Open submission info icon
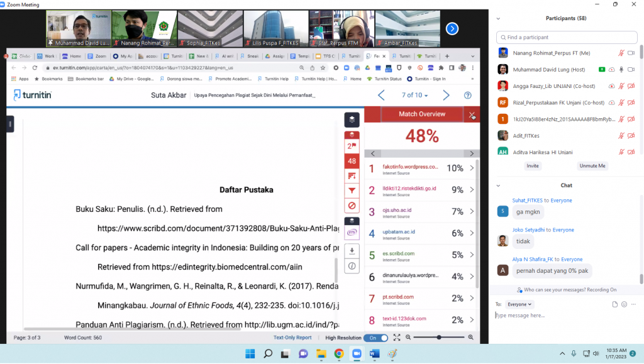This screenshot has width=644, height=364. pyautogui.click(x=352, y=266)
